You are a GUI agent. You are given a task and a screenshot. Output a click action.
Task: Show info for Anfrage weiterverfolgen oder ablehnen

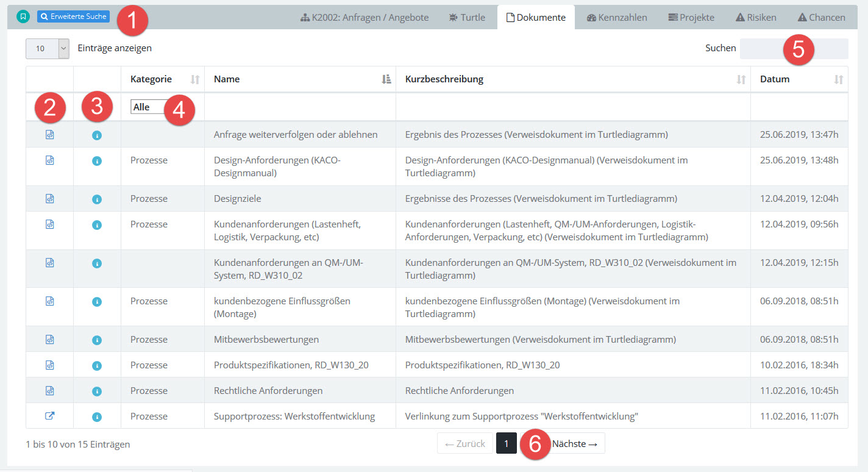(96, 135)
